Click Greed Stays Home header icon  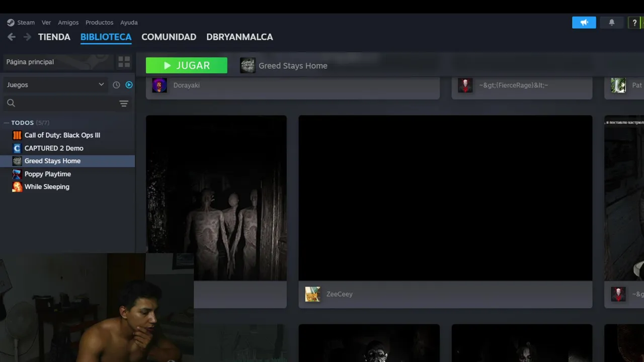[248, 65]
